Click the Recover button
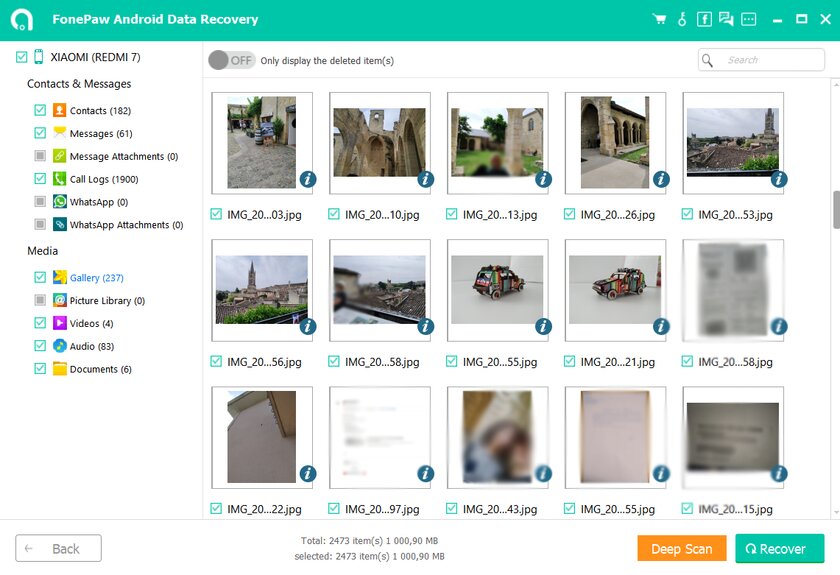840x575 pixels. click(x=779, y=549)
